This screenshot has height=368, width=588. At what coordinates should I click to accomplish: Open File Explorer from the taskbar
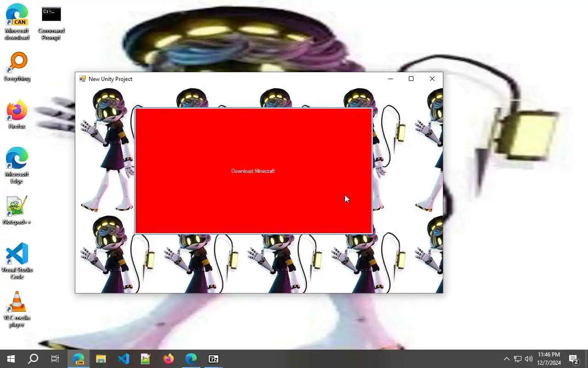point(101,359)
